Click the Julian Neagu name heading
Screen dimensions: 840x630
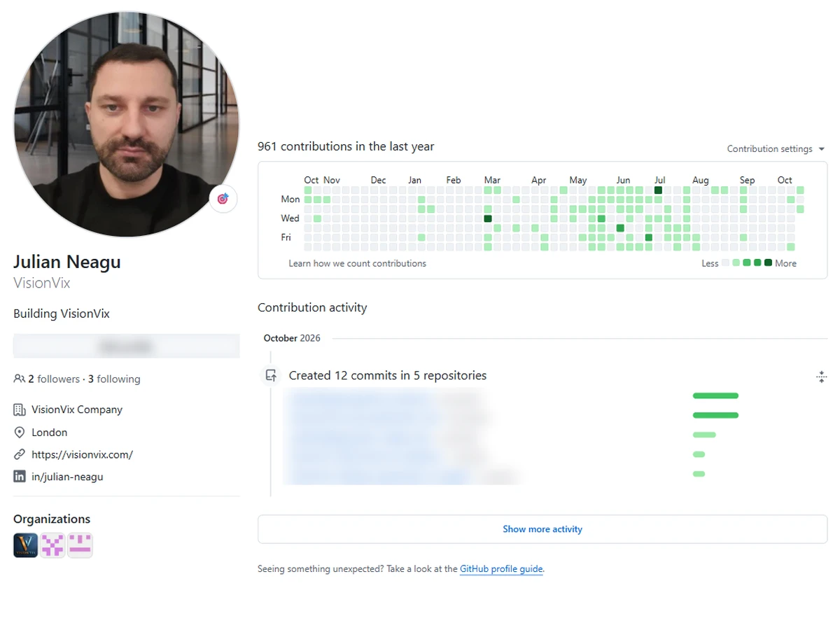(x=67, y=262)
